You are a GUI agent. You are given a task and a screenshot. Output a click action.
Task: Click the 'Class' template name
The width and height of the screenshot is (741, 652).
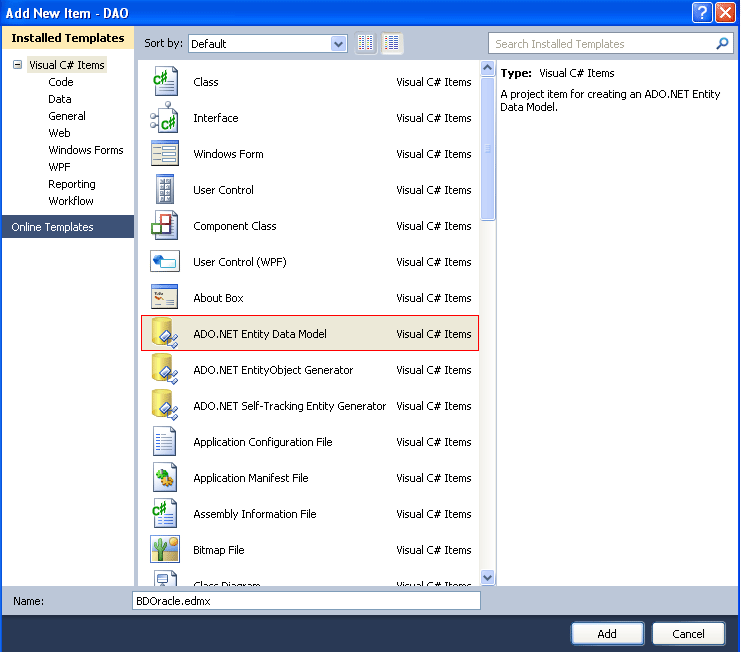click(206, 82)
